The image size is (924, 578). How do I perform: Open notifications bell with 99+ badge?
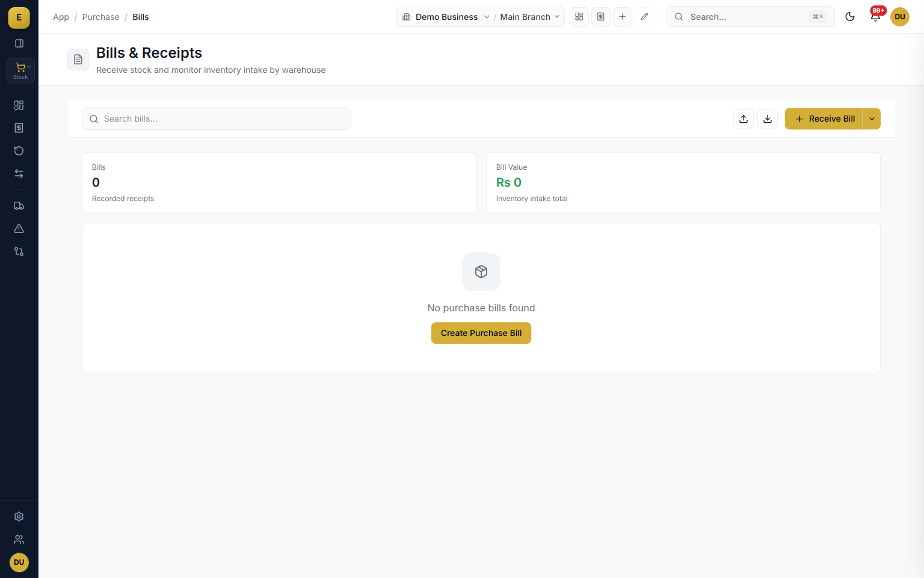point(875,17)
